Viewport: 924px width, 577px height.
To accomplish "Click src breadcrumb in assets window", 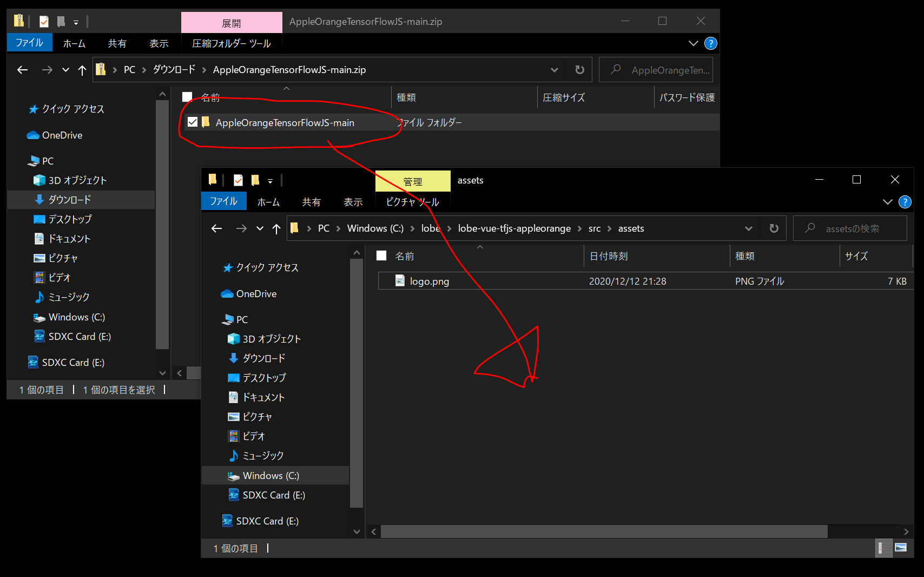I will click(595, 228).
